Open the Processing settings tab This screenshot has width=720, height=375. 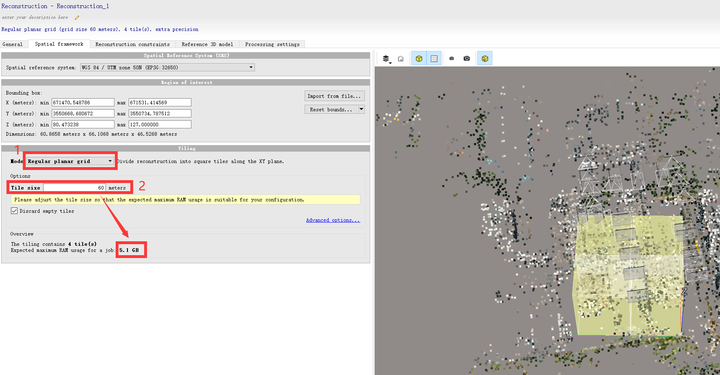point(272,44)
